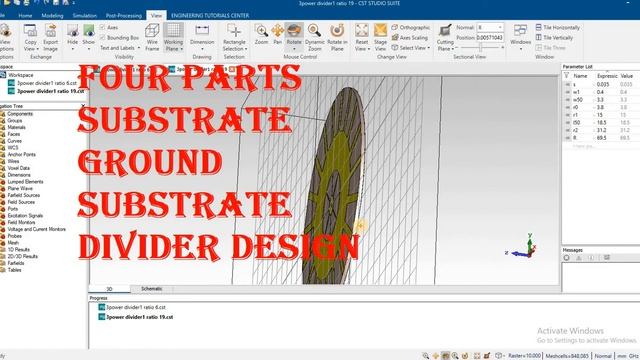Toggle Axes Scaling

coord(410,38)
